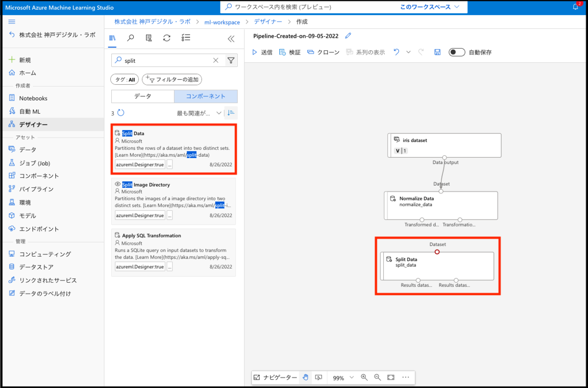Click the クローン clone button
The height and width of the screenshot is (388, 588).
(x=323, y=52)
